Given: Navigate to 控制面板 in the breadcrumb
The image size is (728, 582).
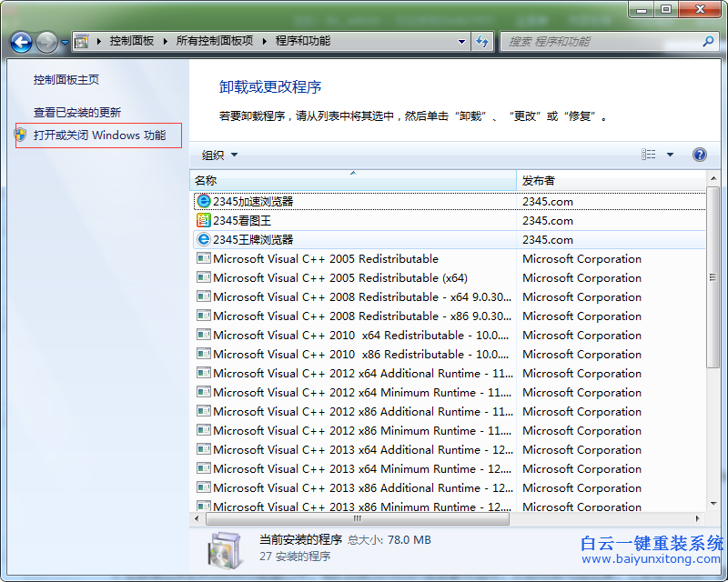Looking at the screenshot, I should tap(129, 42).
